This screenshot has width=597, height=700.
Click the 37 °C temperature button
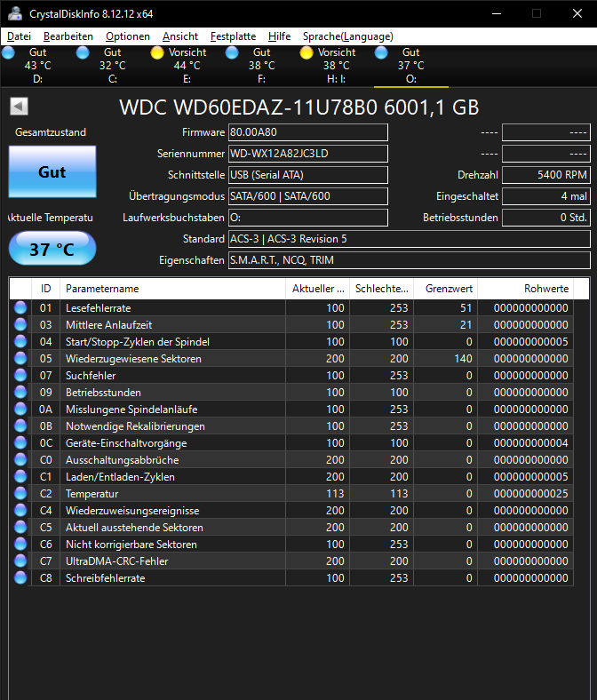pyautogui.click(x=52, y=249)
